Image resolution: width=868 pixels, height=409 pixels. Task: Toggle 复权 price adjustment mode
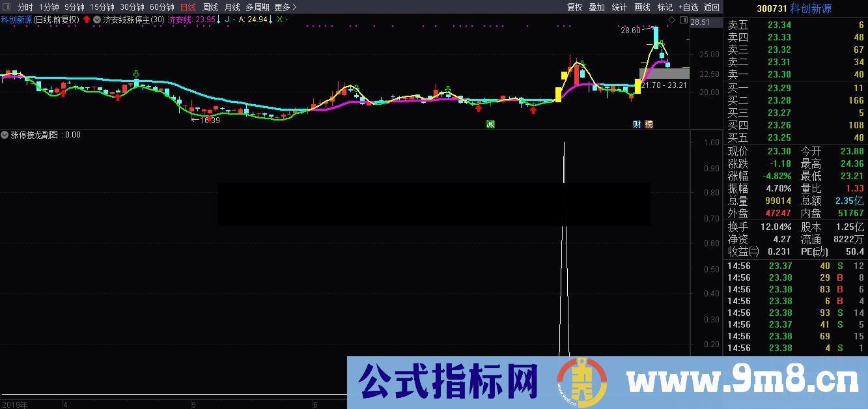click(x=574, y=7)
